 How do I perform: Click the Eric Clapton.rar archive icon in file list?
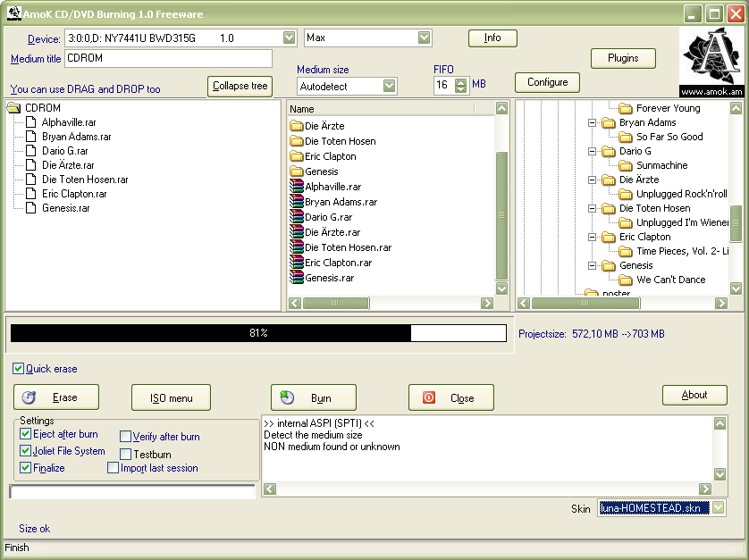[297, 262]
